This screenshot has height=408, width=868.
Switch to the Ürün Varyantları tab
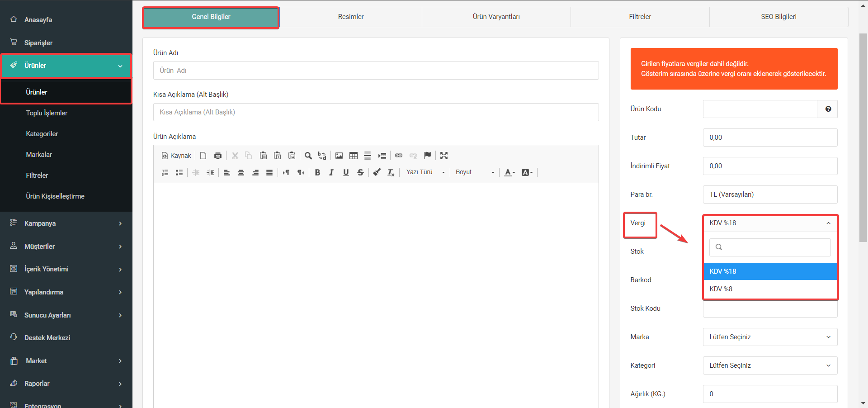point(496,17)
